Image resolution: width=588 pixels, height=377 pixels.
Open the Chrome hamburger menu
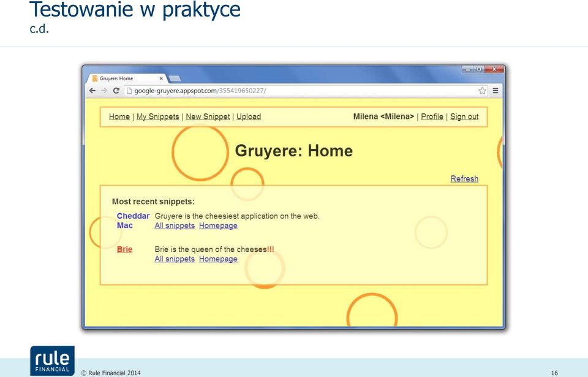pyautogui.click(x=496, y=91)
